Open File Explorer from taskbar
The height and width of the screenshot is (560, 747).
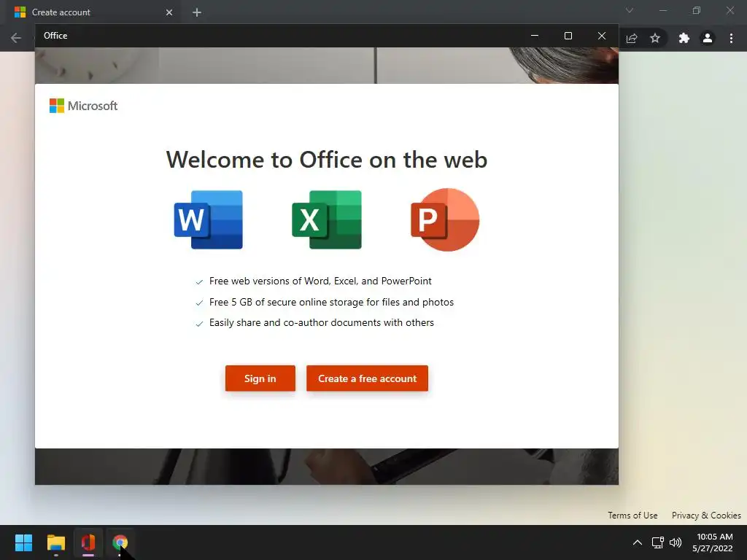click(55, 542)
